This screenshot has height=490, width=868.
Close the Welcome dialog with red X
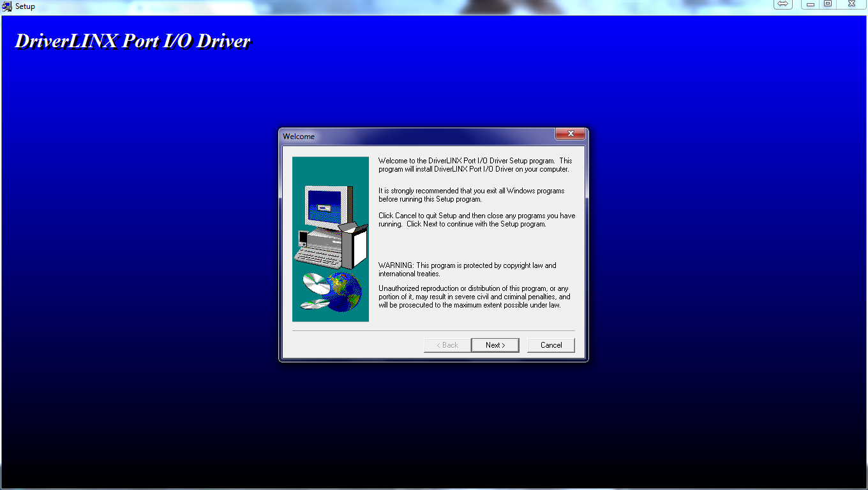pos(570,134)
